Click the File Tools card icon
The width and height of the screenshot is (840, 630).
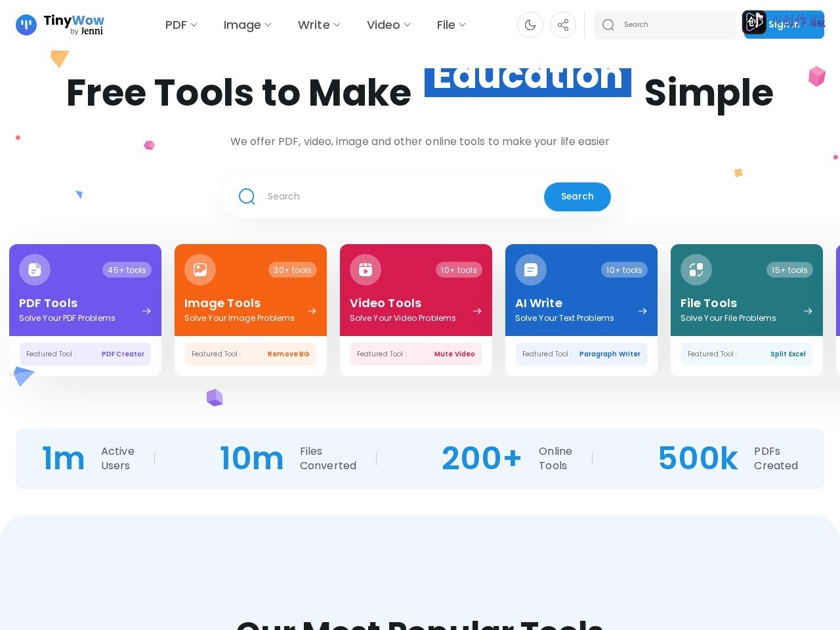click(696, 270)
